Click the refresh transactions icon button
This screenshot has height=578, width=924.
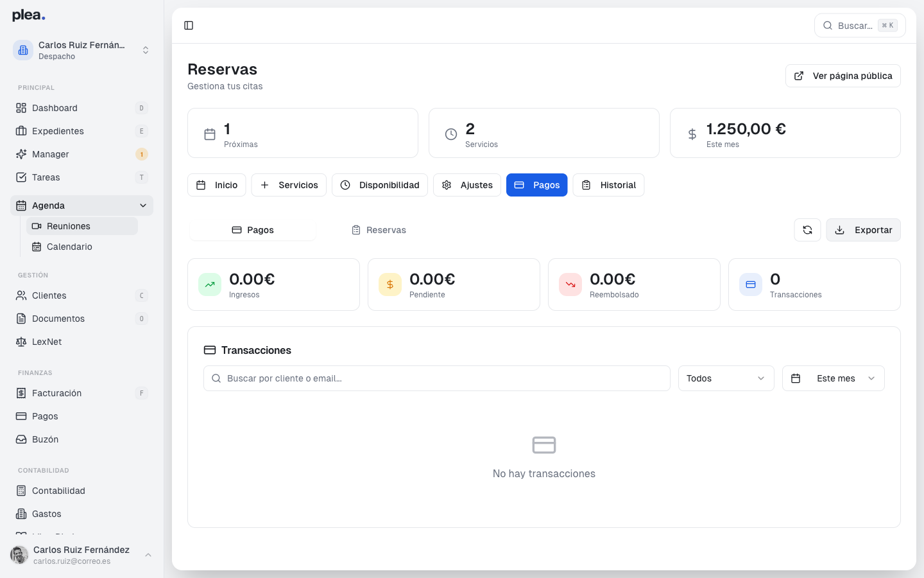[x=807, y=230]
